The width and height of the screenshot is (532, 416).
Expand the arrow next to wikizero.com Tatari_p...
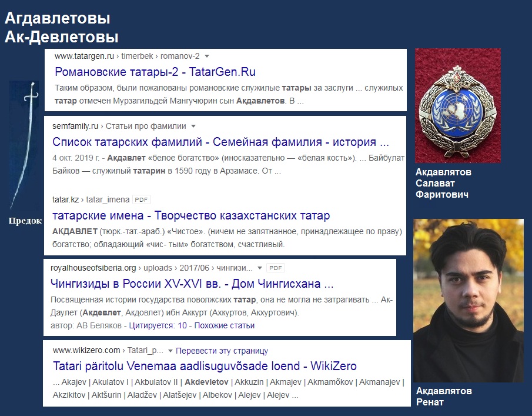[170, 351]
